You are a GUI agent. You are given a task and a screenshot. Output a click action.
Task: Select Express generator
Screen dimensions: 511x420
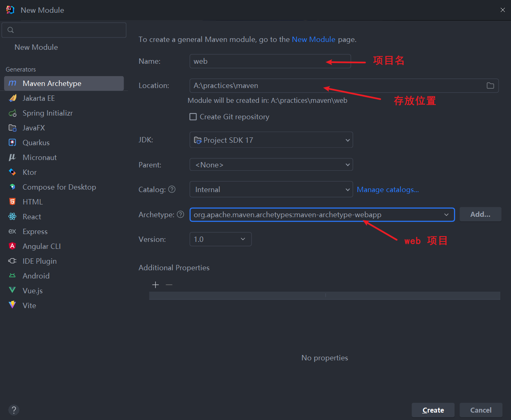64,232
